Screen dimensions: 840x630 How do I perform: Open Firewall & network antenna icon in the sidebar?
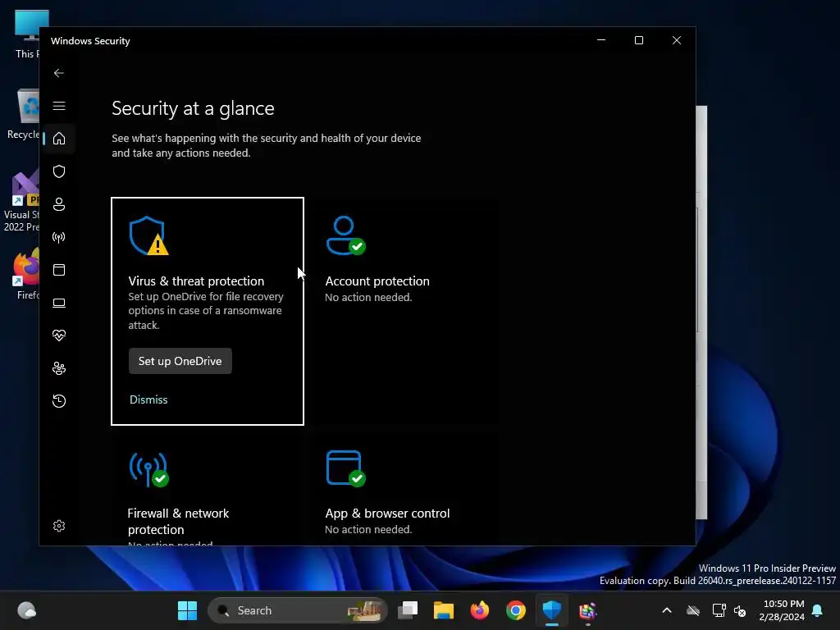click(59, 237)
